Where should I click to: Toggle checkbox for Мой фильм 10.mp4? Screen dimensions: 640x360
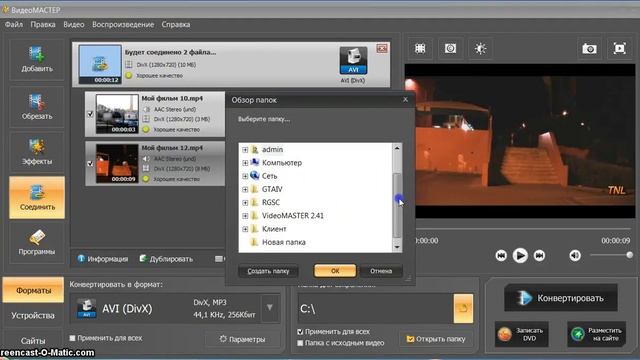[90, 114]
